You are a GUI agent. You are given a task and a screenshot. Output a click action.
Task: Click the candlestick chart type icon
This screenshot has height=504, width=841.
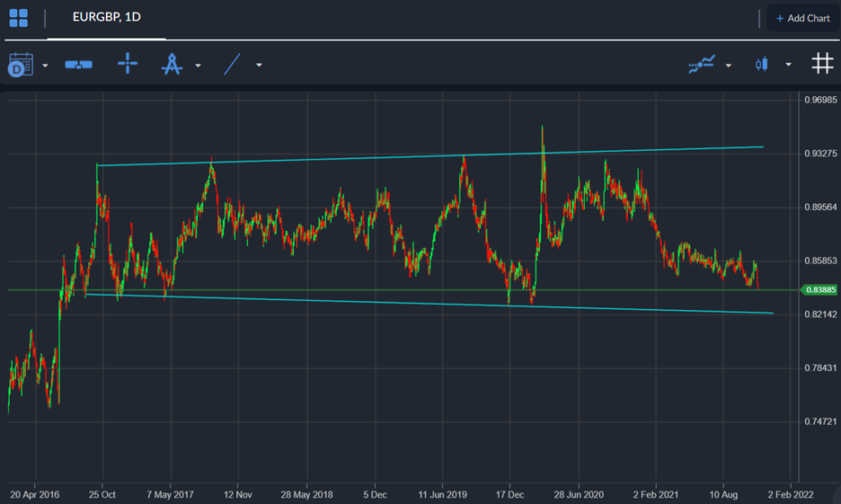[763, 64]
